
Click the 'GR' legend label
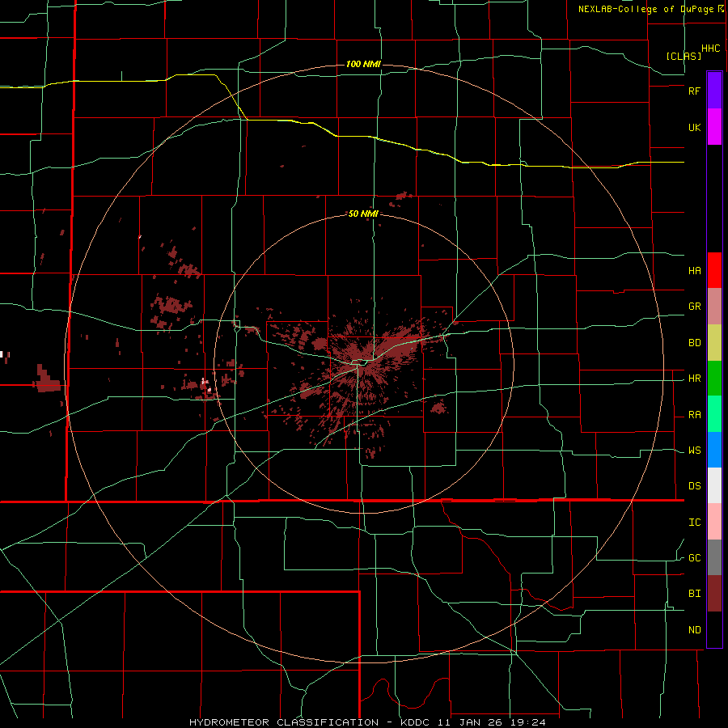point(694,307)
